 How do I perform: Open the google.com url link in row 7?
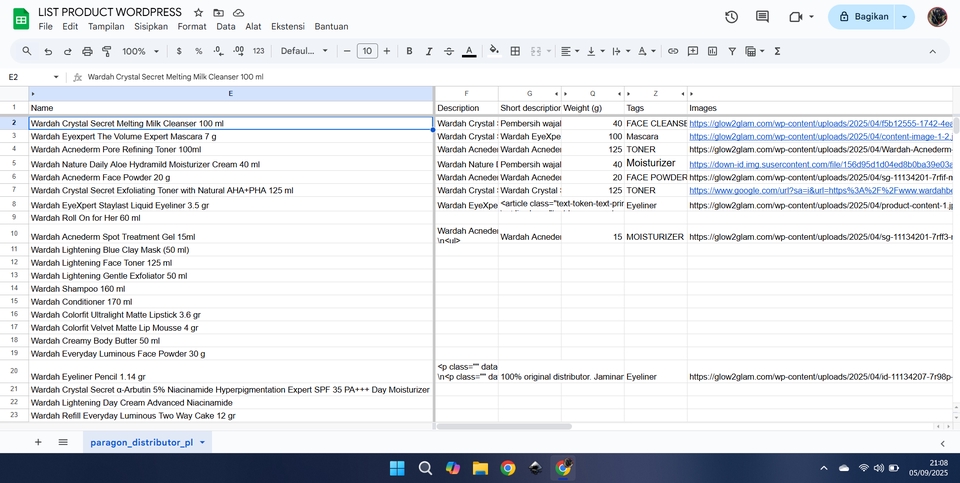(x=820, y=190)
